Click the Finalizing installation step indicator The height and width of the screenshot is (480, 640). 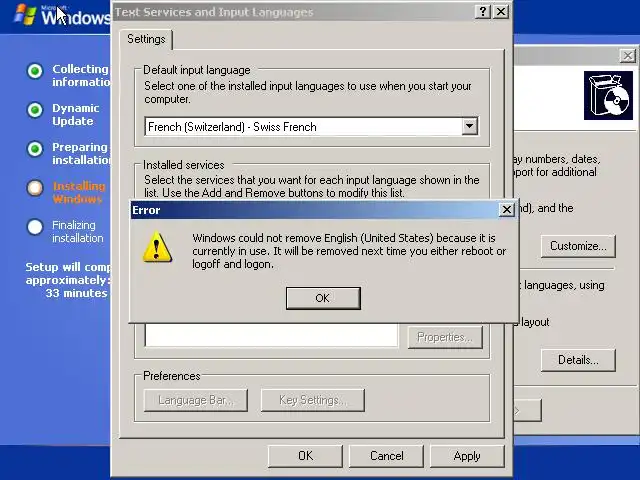click(35, 227)
